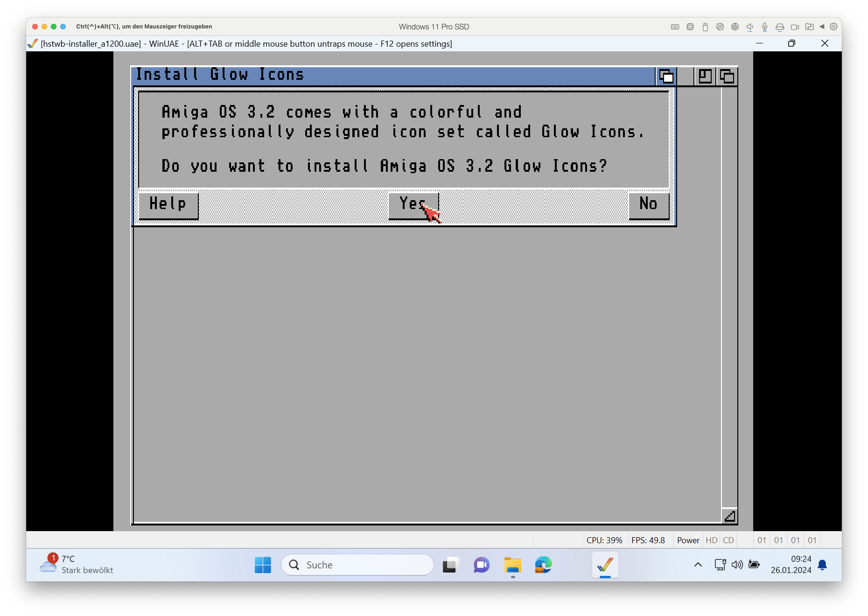Click the VM camera icon

point(795,27)
